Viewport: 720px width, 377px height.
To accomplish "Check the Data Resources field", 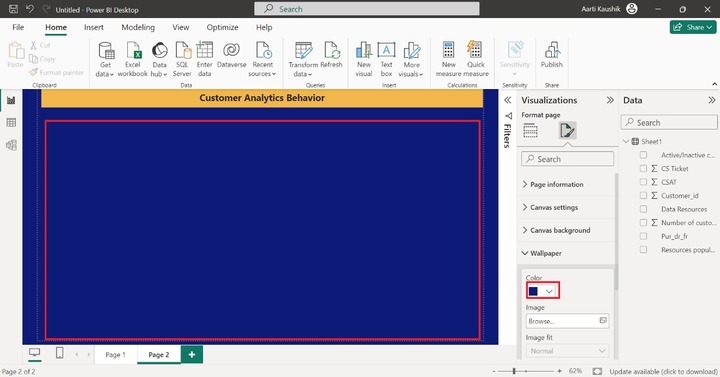I will pos(643,209).
